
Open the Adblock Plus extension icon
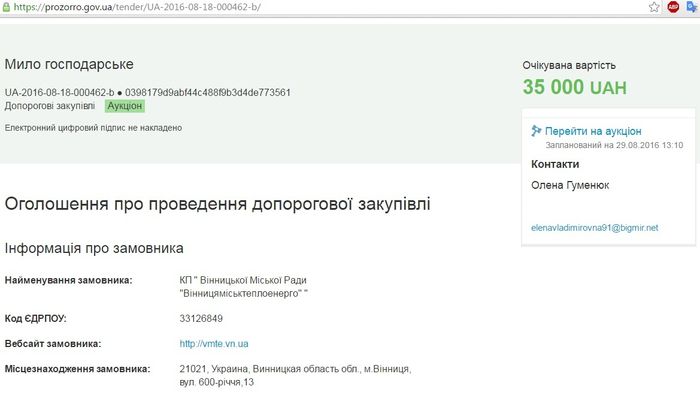(673, 7)
